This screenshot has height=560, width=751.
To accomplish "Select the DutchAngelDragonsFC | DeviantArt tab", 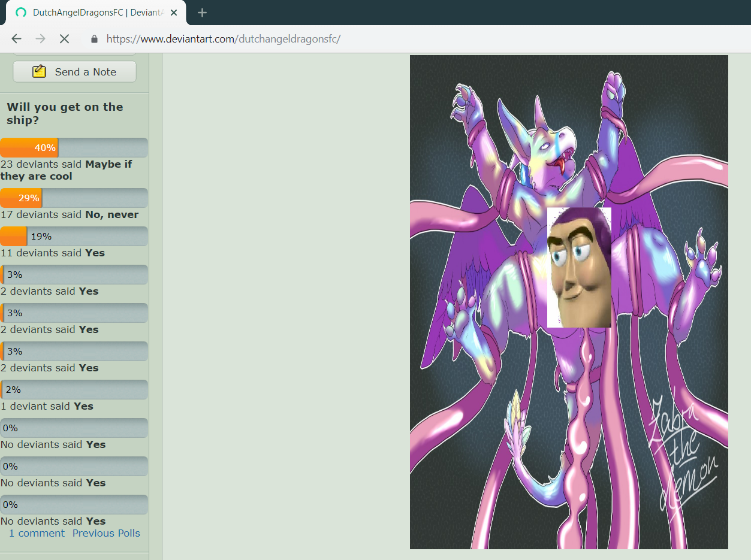I will 96,13.
